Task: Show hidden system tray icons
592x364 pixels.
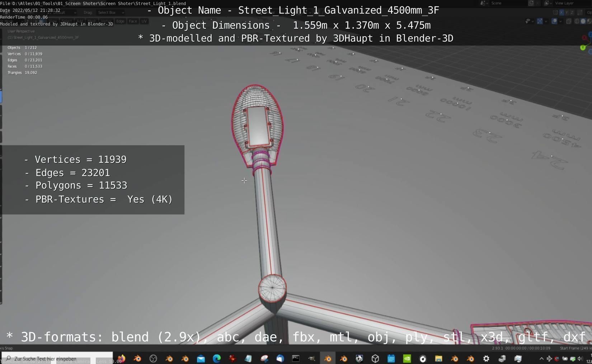Action: pos(541,358)
